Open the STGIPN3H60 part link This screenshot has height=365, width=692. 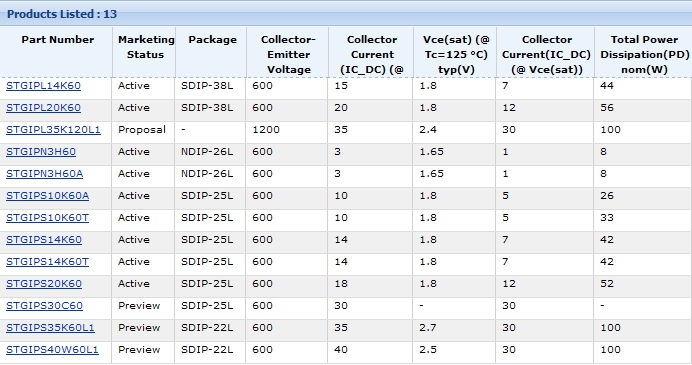(41, 152)
